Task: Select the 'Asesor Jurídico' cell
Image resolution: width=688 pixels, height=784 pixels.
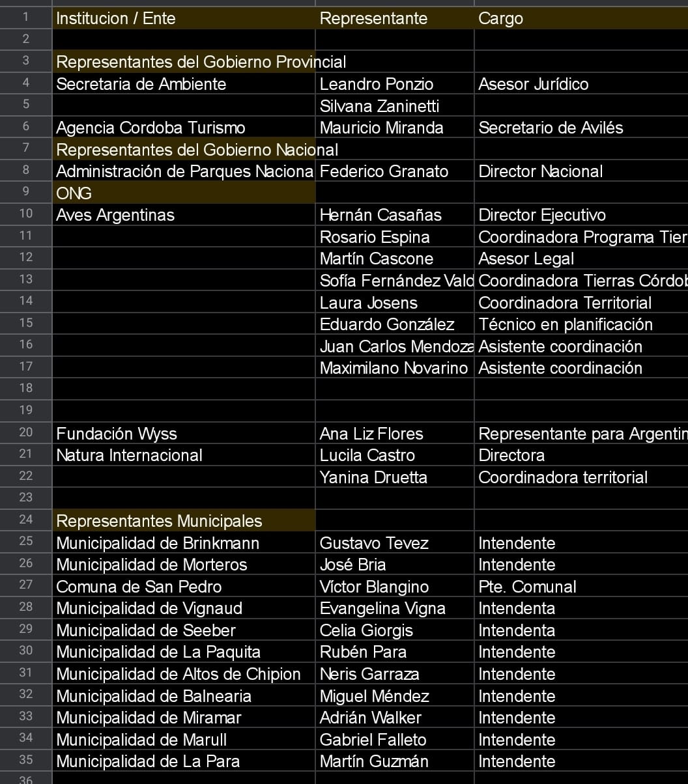Action: coord(581,84)
